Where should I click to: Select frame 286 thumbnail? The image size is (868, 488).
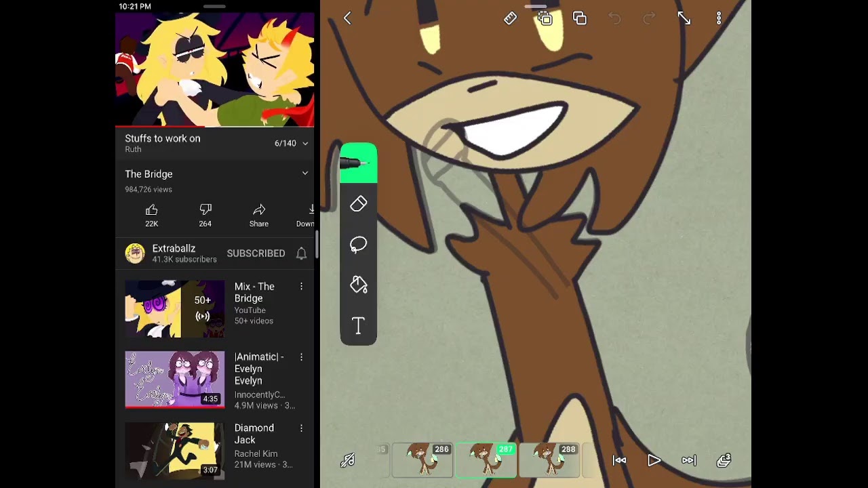coord(423,461)
